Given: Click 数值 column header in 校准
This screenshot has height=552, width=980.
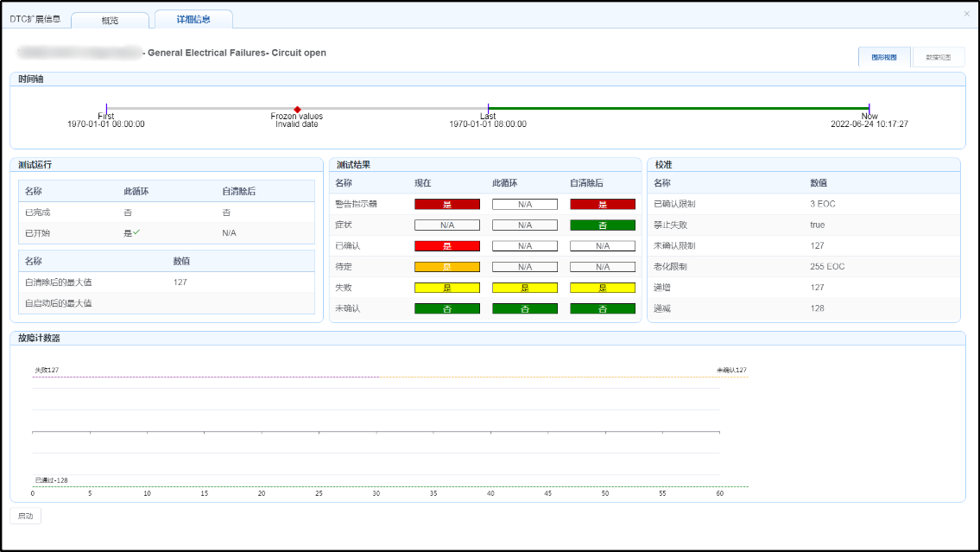Looking at the screenshot, I should 819,183.
